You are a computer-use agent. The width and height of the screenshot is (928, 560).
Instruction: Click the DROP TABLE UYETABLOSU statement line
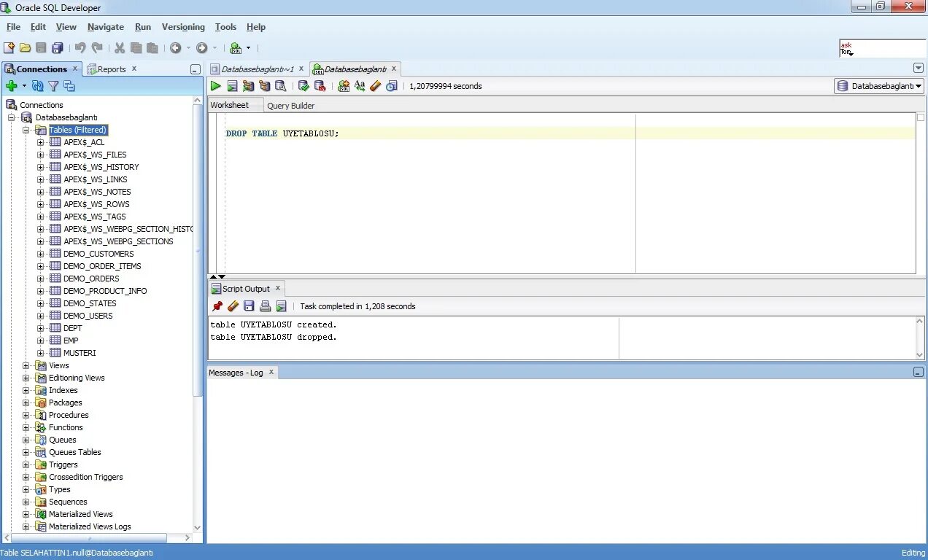tap(282, 133)
